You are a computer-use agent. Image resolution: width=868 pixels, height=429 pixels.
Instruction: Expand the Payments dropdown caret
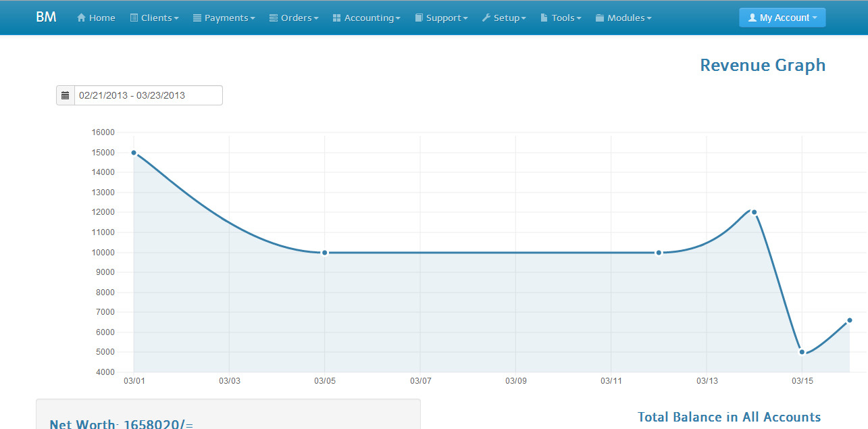pos(253,19)
